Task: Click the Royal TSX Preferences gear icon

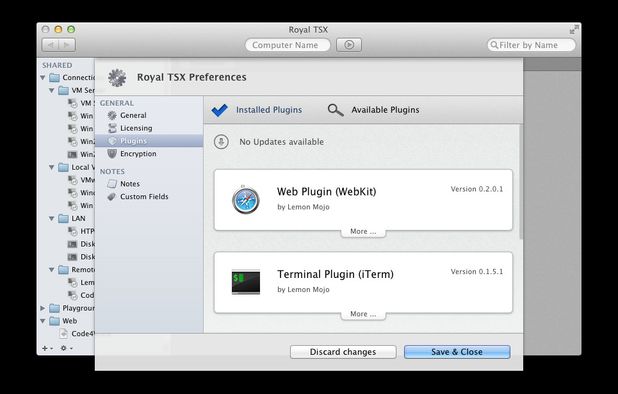Action: click(117, 78)
